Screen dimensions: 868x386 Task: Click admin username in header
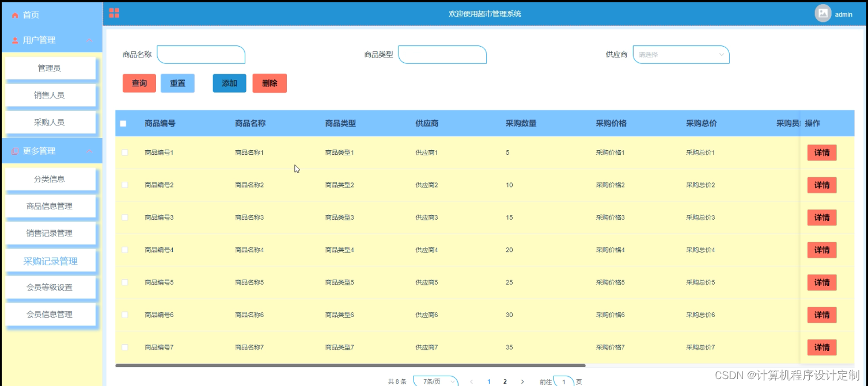[844, 14]
